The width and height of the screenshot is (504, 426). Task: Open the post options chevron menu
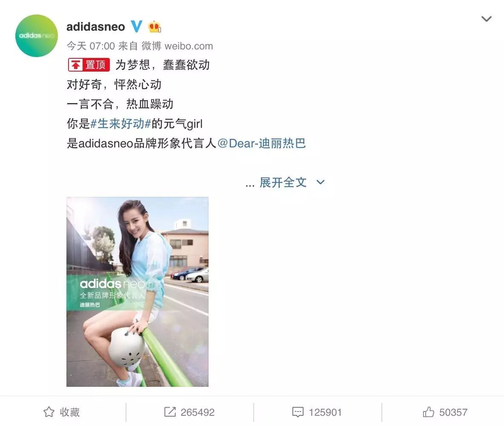pos(486,19)
